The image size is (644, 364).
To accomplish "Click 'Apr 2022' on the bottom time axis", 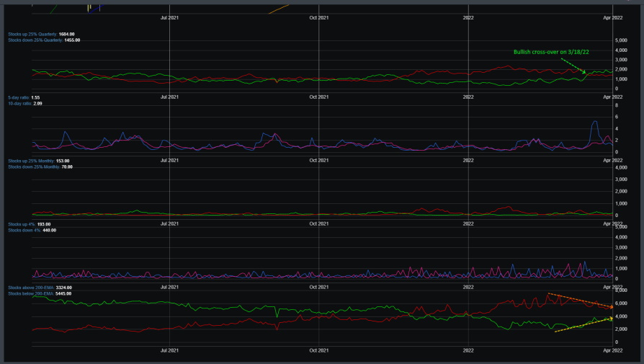I will point(612,350).
